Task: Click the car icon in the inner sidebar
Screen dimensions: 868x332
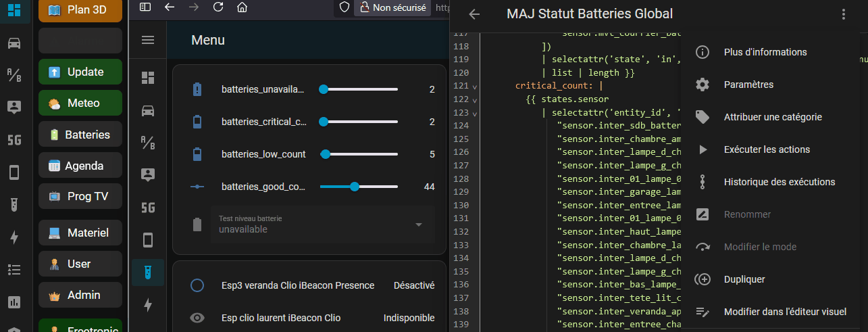Action: (148, 110)
